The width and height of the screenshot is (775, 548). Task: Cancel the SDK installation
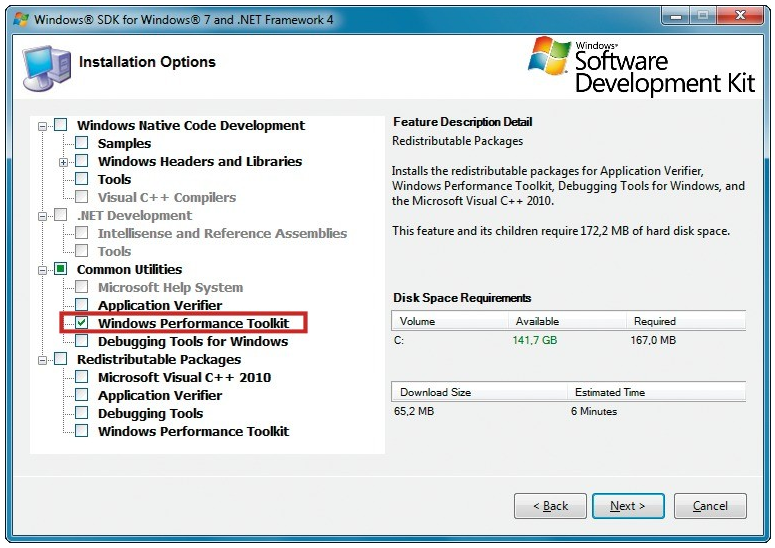click(x=710, y=506)
